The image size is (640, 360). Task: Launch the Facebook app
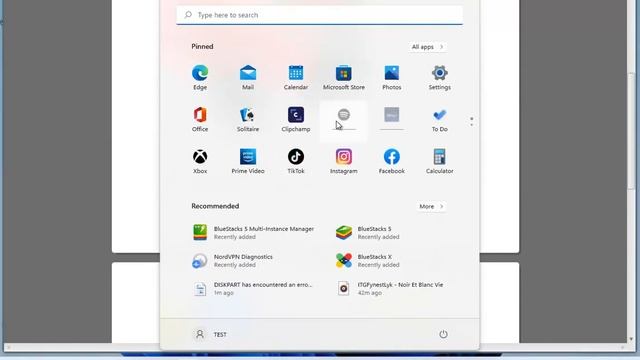pos(392,162)
